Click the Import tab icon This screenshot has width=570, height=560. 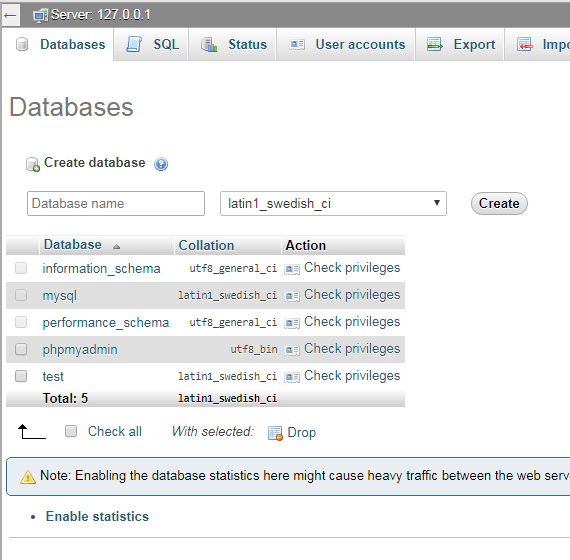pyautogui.click(x=525, y=44)
